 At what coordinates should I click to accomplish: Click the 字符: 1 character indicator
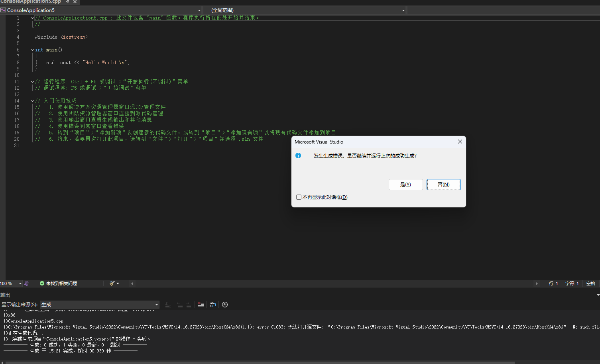(572, 283)
